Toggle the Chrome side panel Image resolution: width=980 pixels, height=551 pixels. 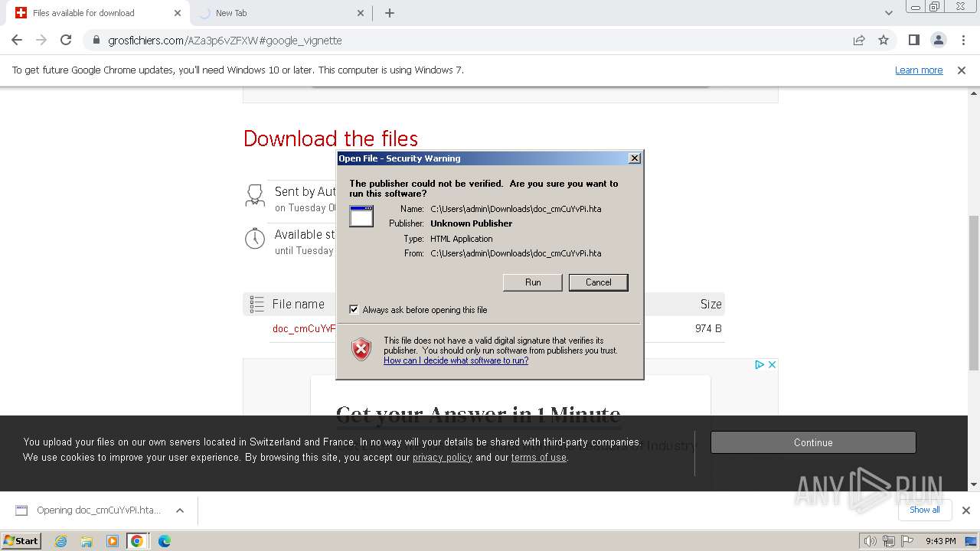coord(913,41)
